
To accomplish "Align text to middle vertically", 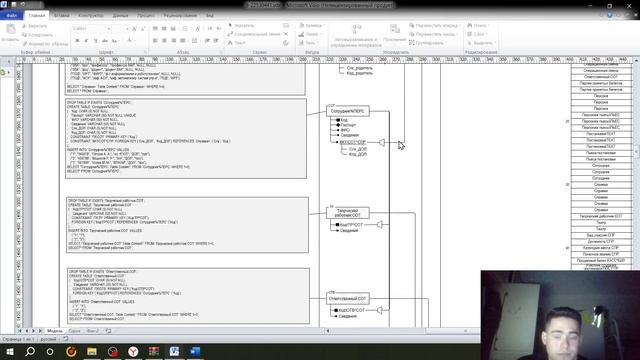I will click(x=164, y=29).
